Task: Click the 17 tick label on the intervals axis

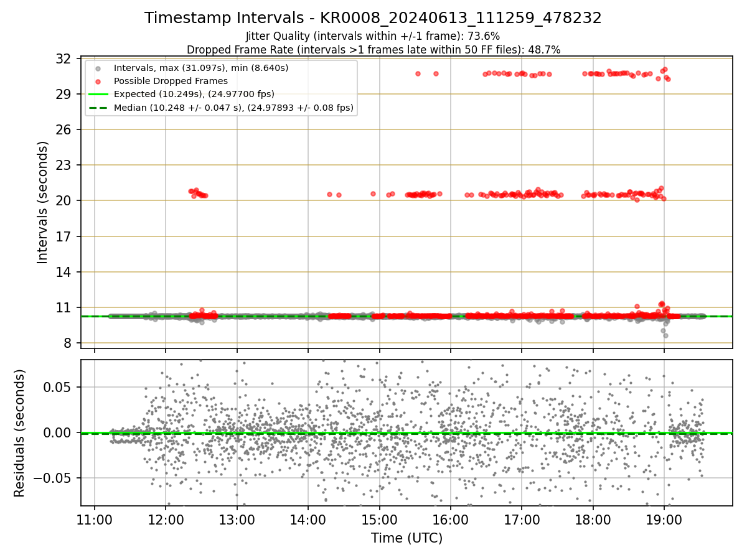Action: (64, 236)
